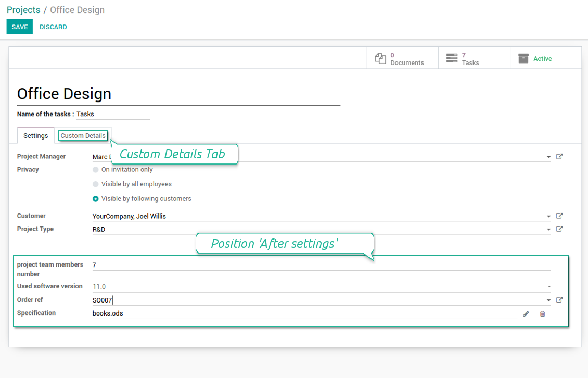
Task: Select 'Visible by all employees' option
Action: (x=96, y=184)
